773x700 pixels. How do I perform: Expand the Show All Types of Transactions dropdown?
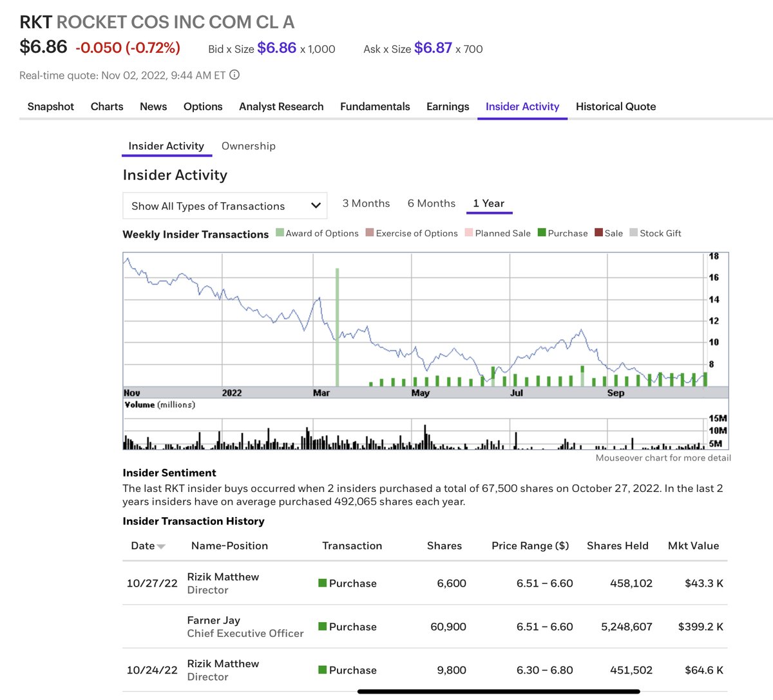tap(225, 206)
